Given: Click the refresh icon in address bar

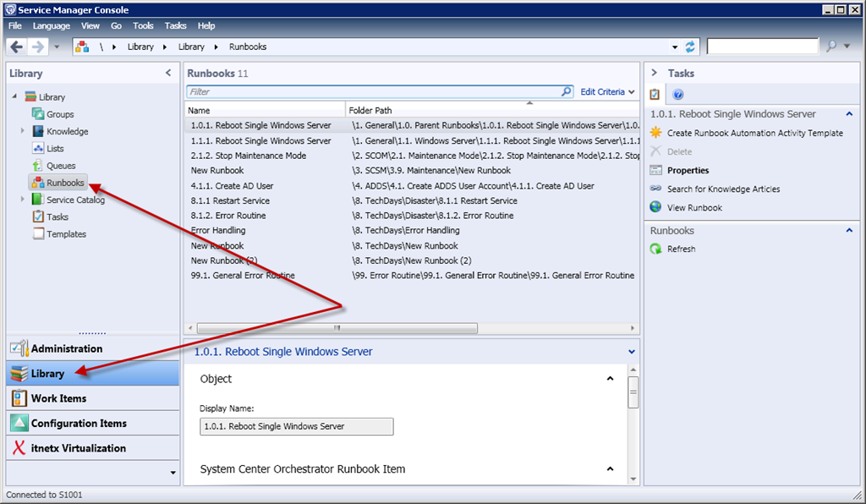Looking at the screenshot, I should pos(690,47).
